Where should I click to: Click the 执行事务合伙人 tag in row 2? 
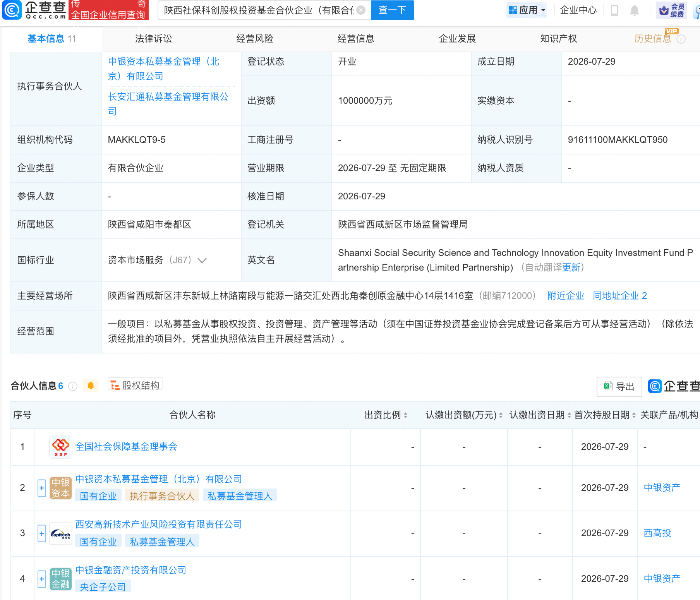click(x=162, y=496)
